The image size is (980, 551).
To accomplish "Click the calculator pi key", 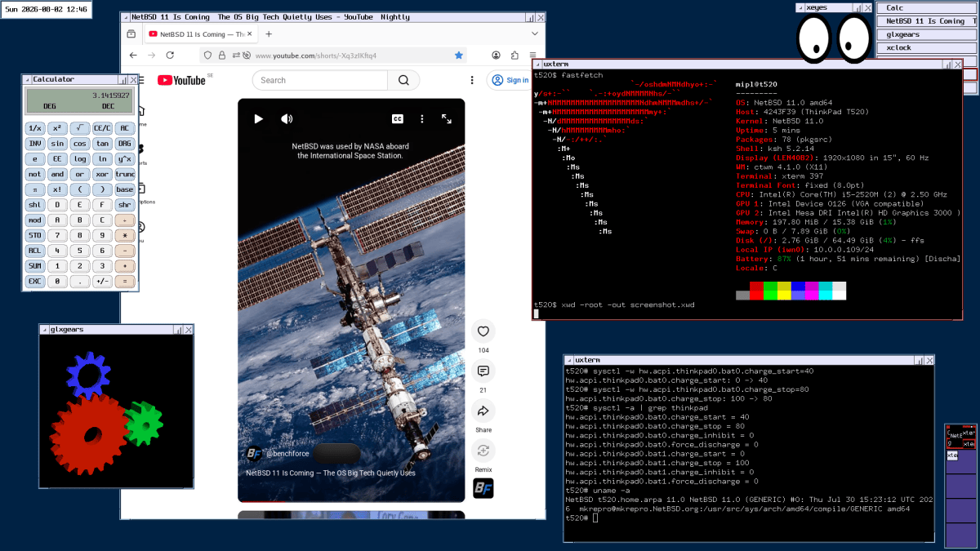I will (x=34, y=189).
